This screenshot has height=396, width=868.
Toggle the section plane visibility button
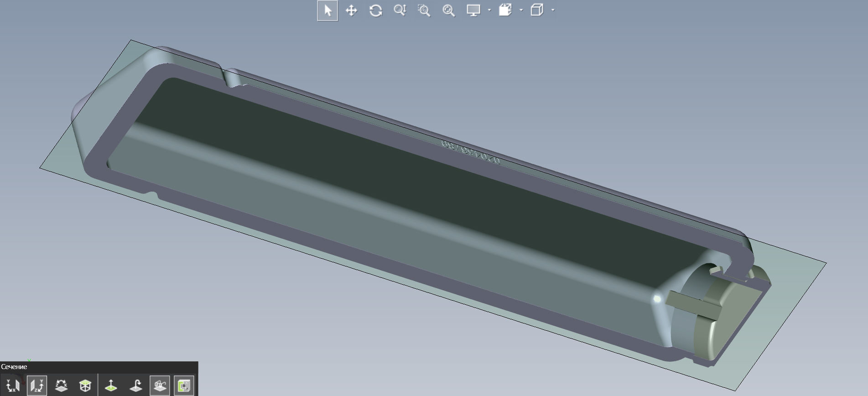(x=160, y=386)
